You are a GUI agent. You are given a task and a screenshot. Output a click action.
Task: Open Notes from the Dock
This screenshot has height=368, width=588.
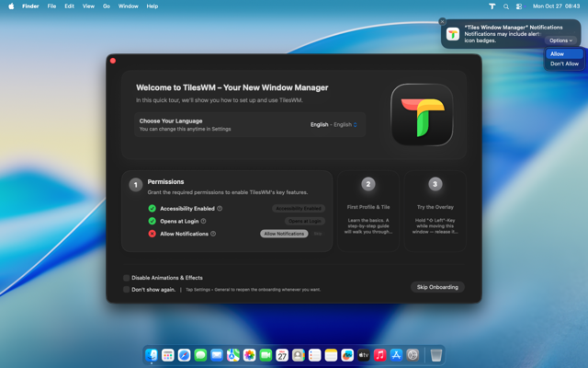coord(331,355)
